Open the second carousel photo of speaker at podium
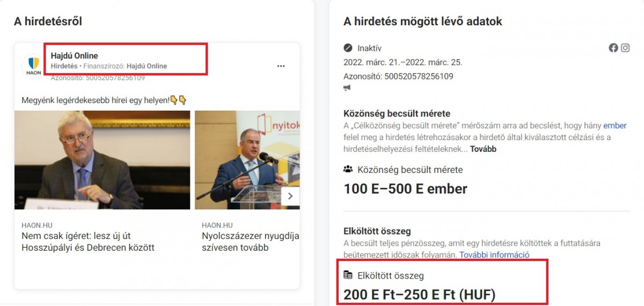The width and height of the screenshot is (644, 306). 247,160
